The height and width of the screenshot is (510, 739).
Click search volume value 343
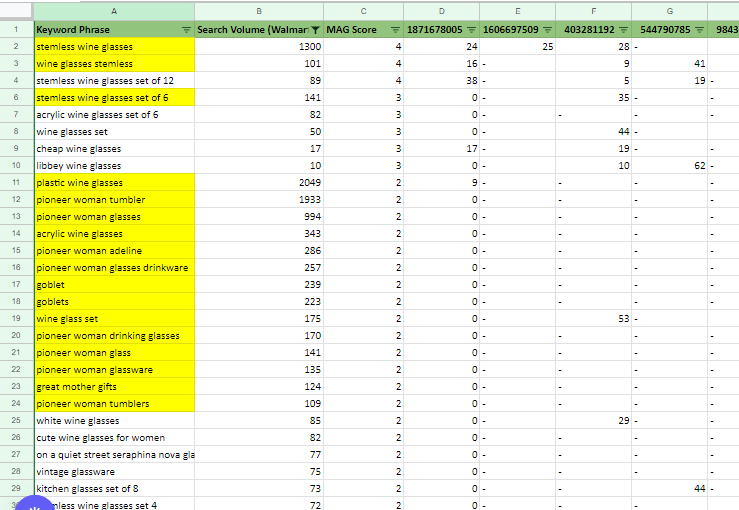[x=259, y=233]
